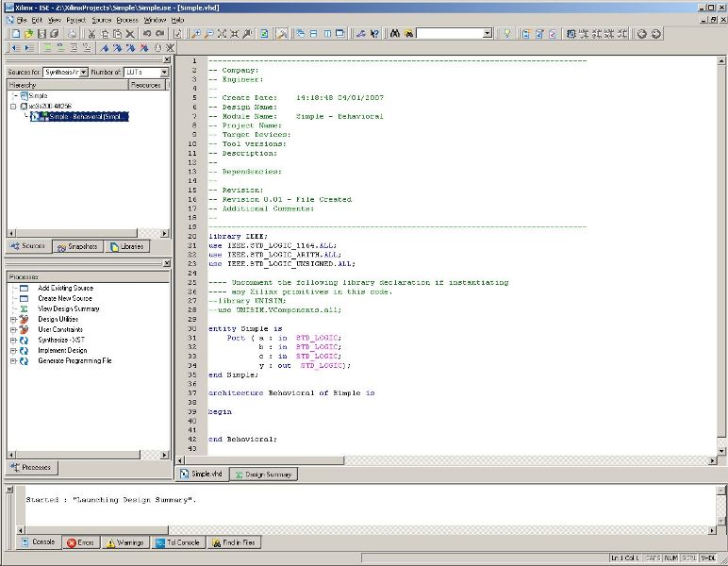Switch to the Snapshots tab
The width and height of the screenshot is (728, 566).
pyautogui.click(x=77, y=246)
